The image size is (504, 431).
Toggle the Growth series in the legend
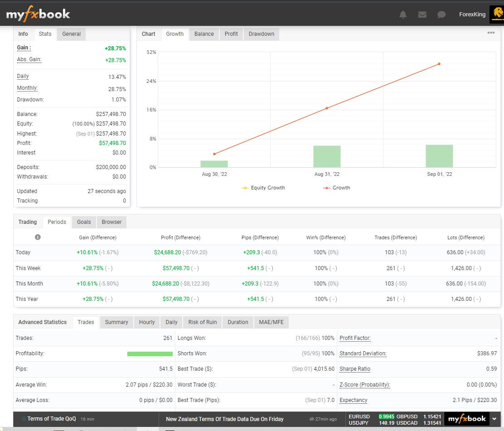click(336, 187)
